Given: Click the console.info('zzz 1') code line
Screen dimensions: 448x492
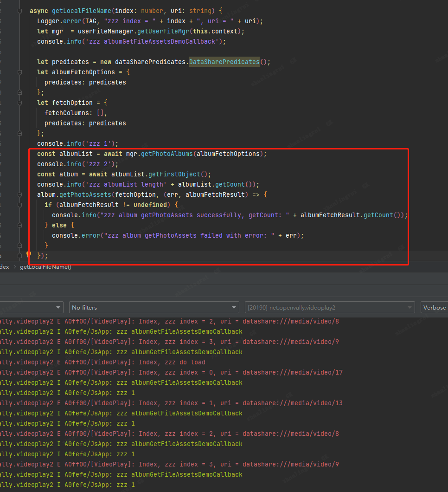Looking at the screenshot, I should 78,144.
